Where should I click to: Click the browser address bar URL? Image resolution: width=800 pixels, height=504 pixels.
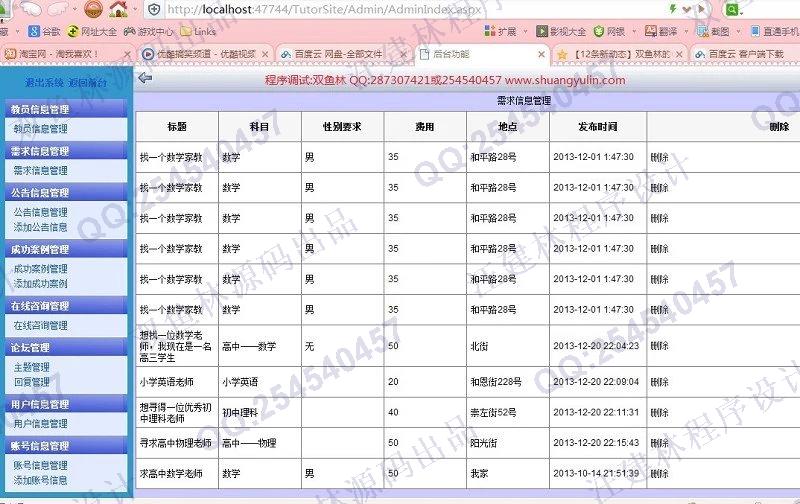click(x=324, y=9)
